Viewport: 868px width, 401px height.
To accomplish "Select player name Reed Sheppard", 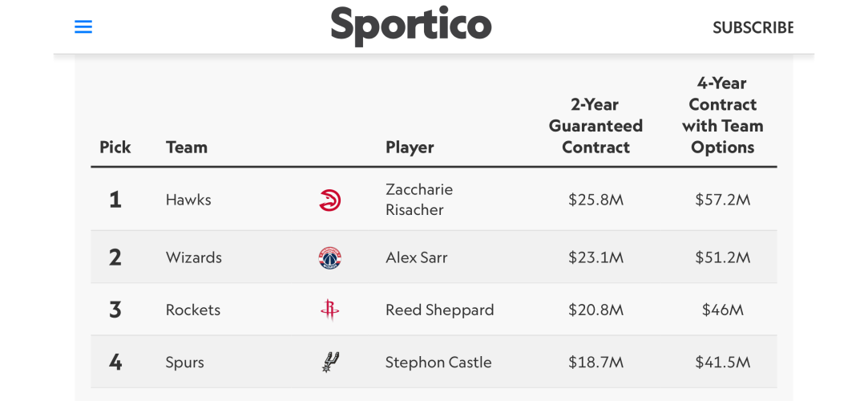I will pos(439,310).
